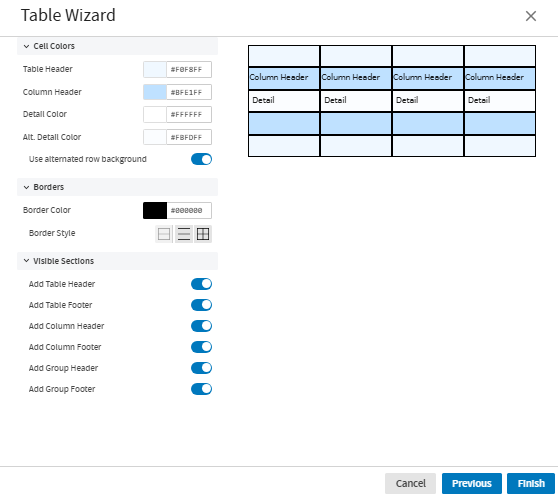
Task: Click the Alt. Detail Color label
Action: [x=52, y=137]
